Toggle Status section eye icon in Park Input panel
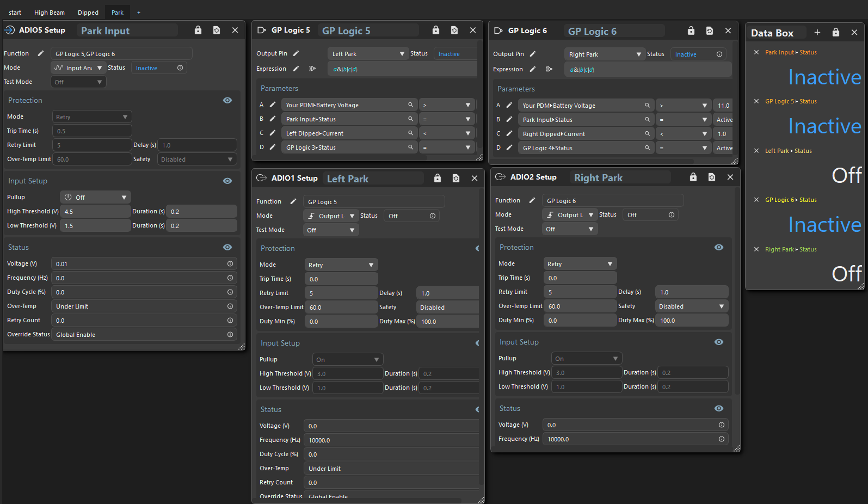The width and height of the screenshot is (868, 504). 227,247
